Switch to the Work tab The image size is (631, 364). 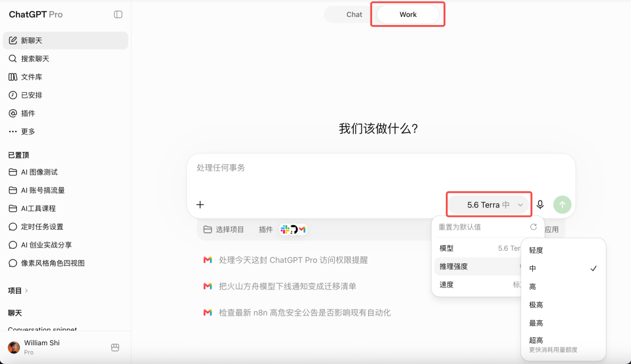[x=408, y=15]
